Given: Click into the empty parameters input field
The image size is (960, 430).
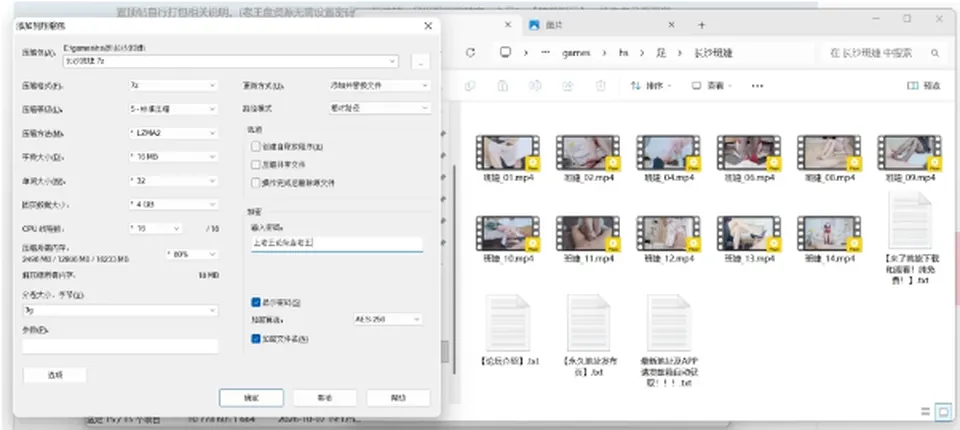Looking at the screenshot, I should click(120, 346).
